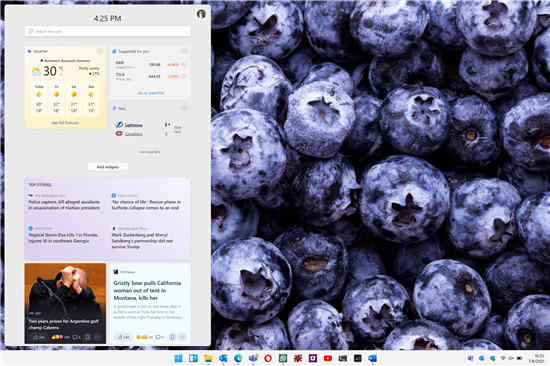This screenshot has height=366, width=550.
Task: Open Suggested for you widget options menu
Action: point(184,52)
